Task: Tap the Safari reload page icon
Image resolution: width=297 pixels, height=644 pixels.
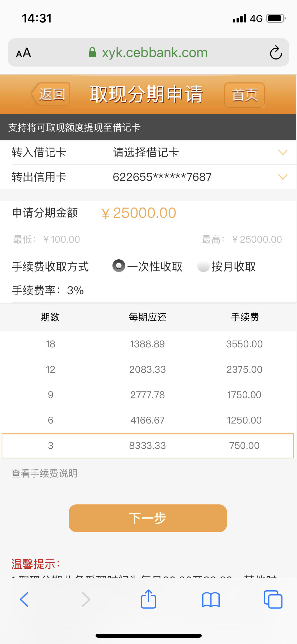Action: coord(276,53)
